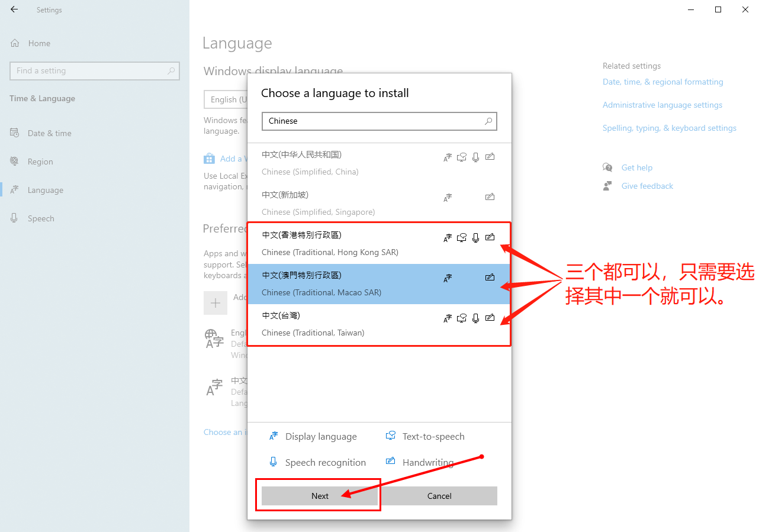Viewport: 759px width, 532px height.
Task: Click text-to-speech icon in Taiwan row
Action: tap(462, 318)
